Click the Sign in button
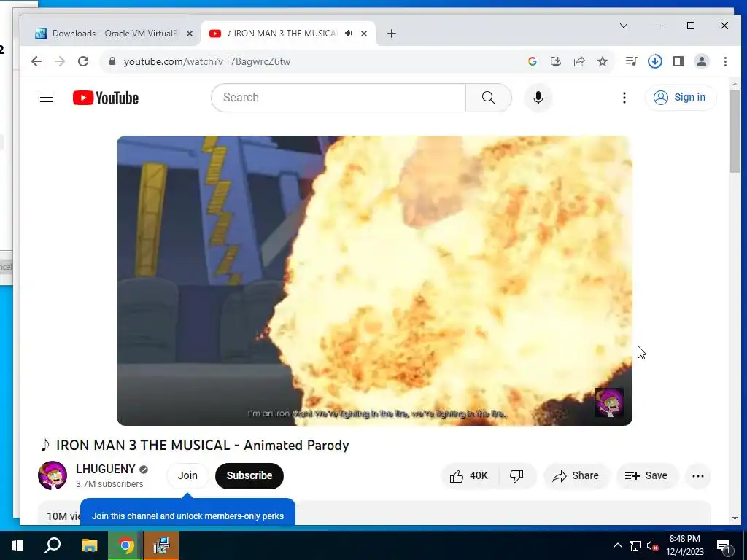This screenshot has height=560, width=747. pos(681,98)
